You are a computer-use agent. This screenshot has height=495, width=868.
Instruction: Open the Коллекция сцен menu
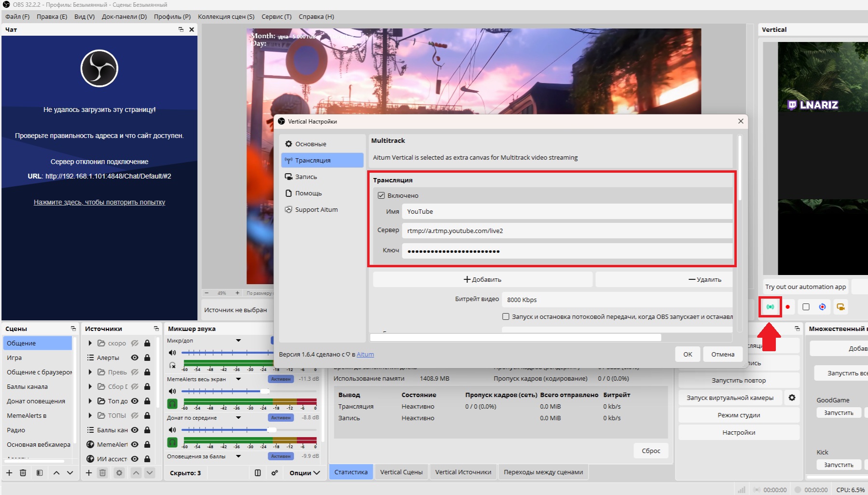tap(226, 16)
